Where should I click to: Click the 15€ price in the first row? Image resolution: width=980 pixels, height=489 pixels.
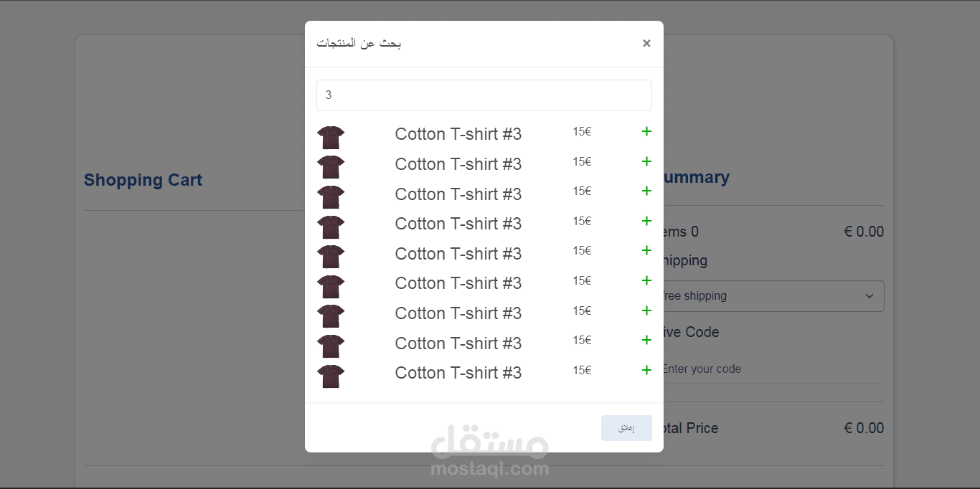(x=582, y=131)
